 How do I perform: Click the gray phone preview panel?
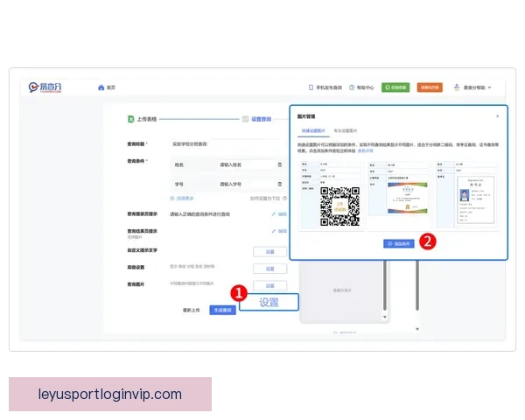point(341,290)
